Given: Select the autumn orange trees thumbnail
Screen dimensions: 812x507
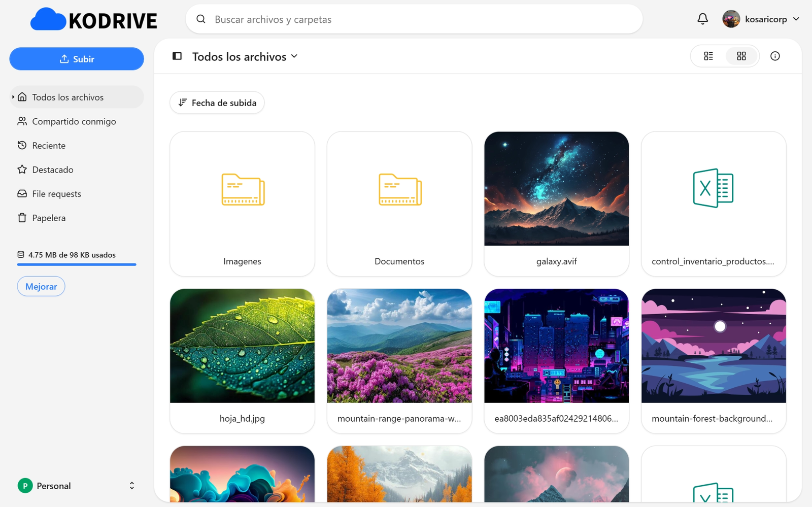Looking at the screenshot, I should 399,474.
